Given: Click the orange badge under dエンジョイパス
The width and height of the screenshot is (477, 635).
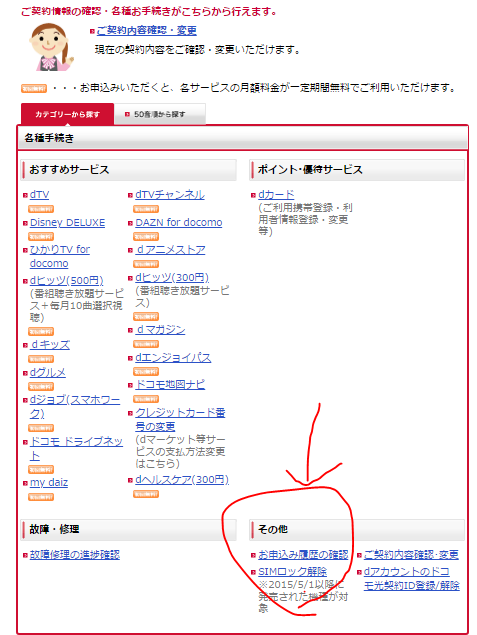Looking at the screenshot, I should 146,372.
